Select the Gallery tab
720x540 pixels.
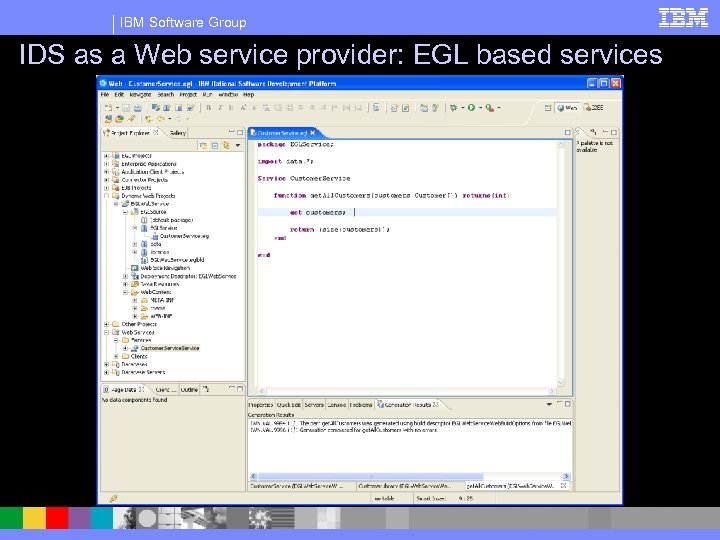coord(177,133)
